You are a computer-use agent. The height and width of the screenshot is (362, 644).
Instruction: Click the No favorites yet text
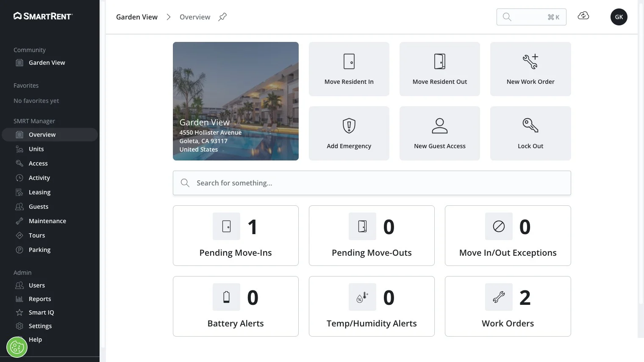pyautogui.click(x=36, y=101)
